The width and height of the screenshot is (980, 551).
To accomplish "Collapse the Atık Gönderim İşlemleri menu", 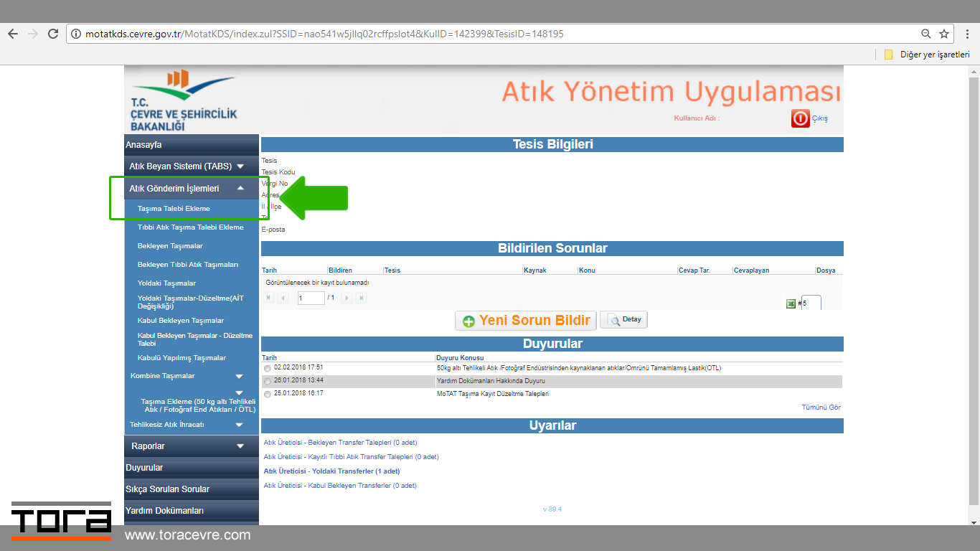I will point(191,189).
